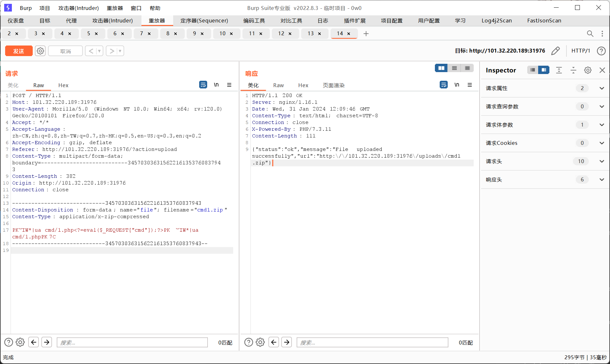The height and width of the screenshot is (364, 610).
Task: Click the Burp Suite lightning logo icon
Action: coord(8,8)
